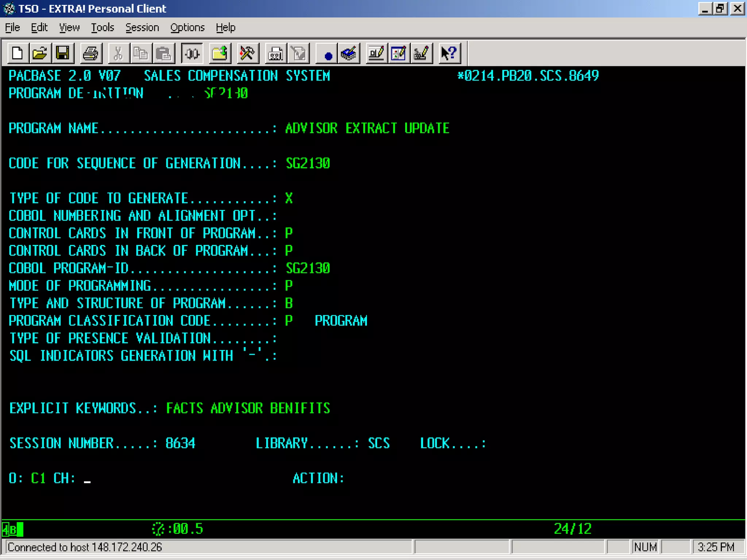Click the SALES COMPENSATION SYSTEM heading
This screenshot has width=747, height=560.
tap(237, 76)
